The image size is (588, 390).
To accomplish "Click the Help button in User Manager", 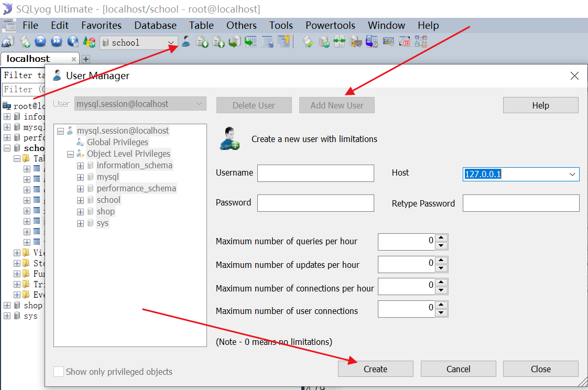I will [541, 105].
